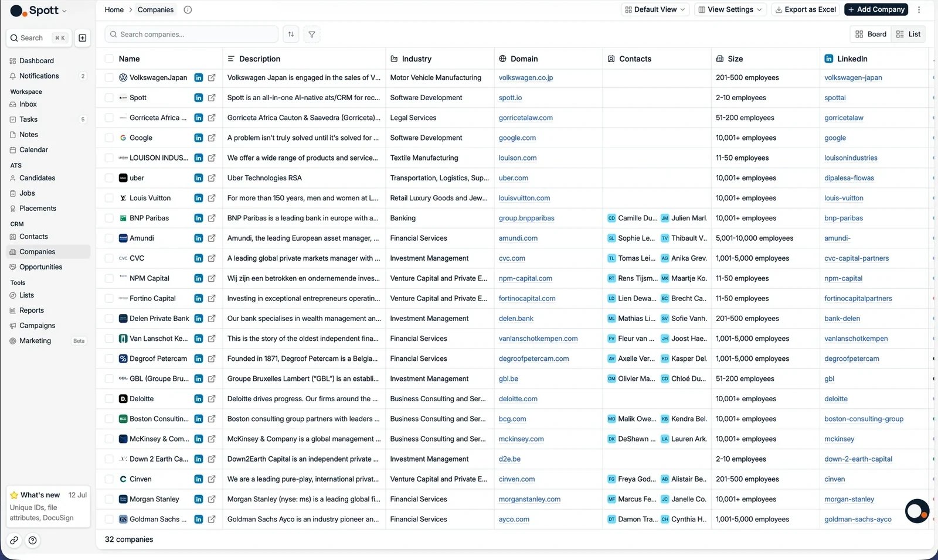
Task: Click the Search companies input field
Action: pos(191,35)
